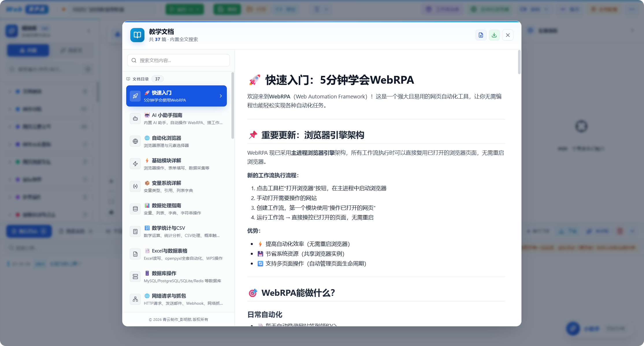Click the article content scrollbar
The height and width of the screenshot is (346, 644).
519,62
